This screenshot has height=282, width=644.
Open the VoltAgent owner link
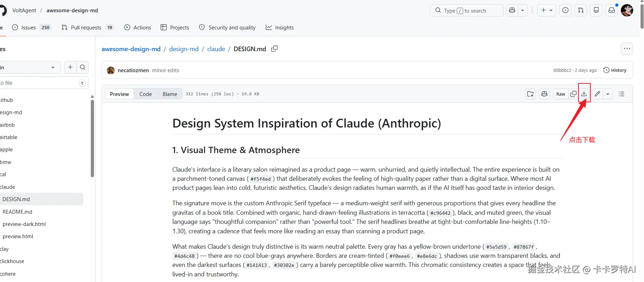[24, 11]
